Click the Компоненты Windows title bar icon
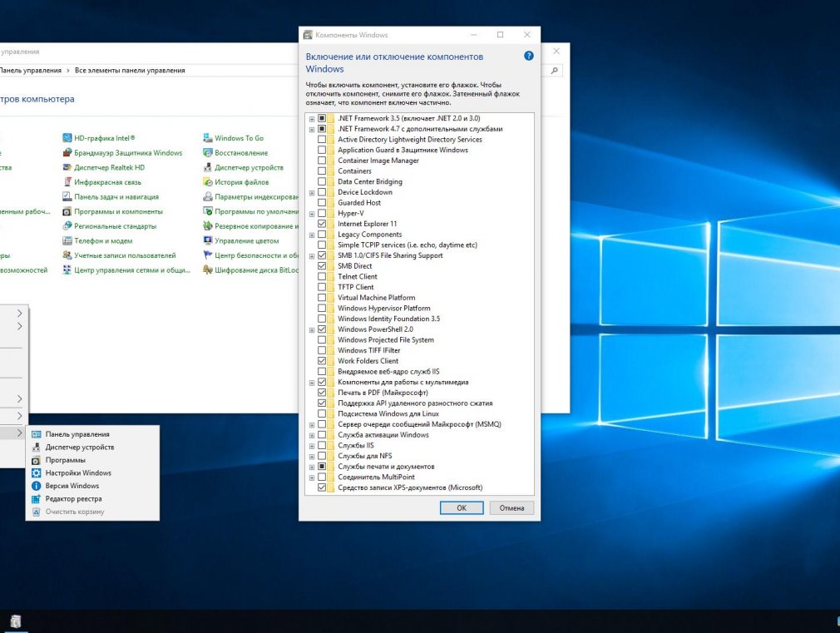This screenshot has height=633, width=840. (x=308, y=35)
